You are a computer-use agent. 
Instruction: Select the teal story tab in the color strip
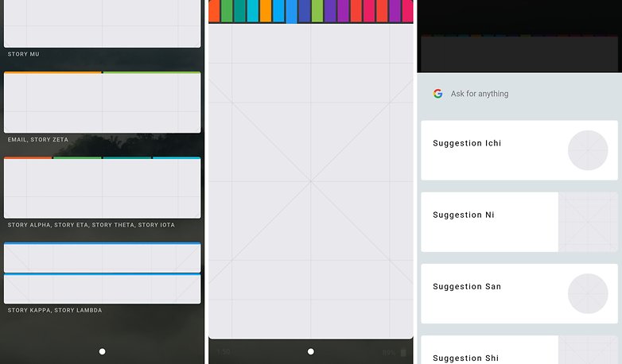(239, 10)
